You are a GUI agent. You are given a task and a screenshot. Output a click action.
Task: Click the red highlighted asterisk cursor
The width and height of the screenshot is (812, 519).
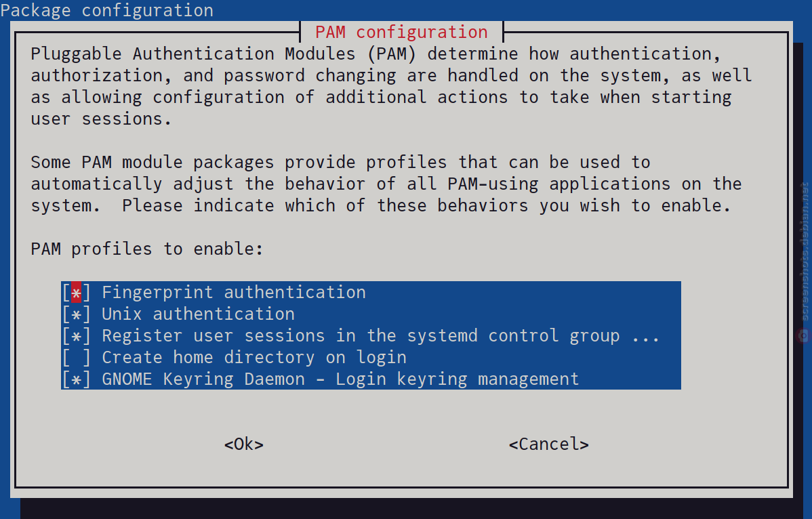76,293
